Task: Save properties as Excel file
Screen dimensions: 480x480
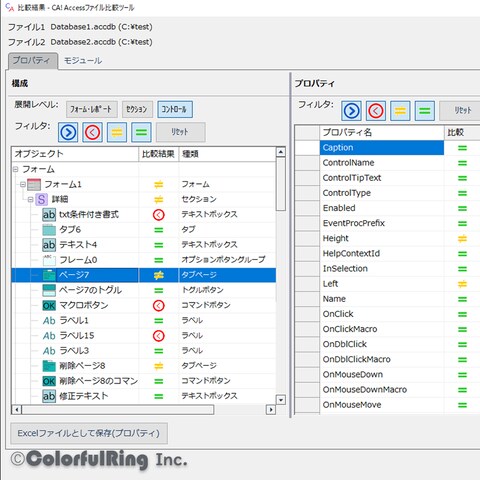Action: click(x=89, y=433)
